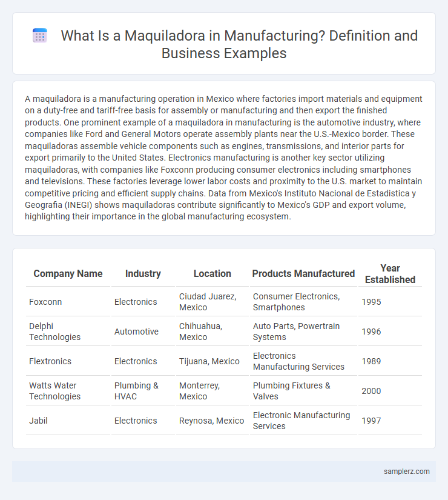Image resolution: width=448 pixels, height=500 pixels.
Task: Click the Tijuana, Mexico location cell
Action: tap(212, 361)
